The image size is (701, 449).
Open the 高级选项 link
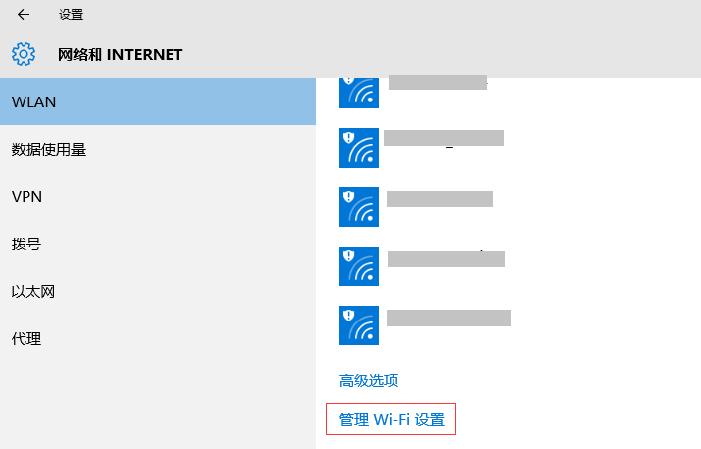(x=369, y=380)
